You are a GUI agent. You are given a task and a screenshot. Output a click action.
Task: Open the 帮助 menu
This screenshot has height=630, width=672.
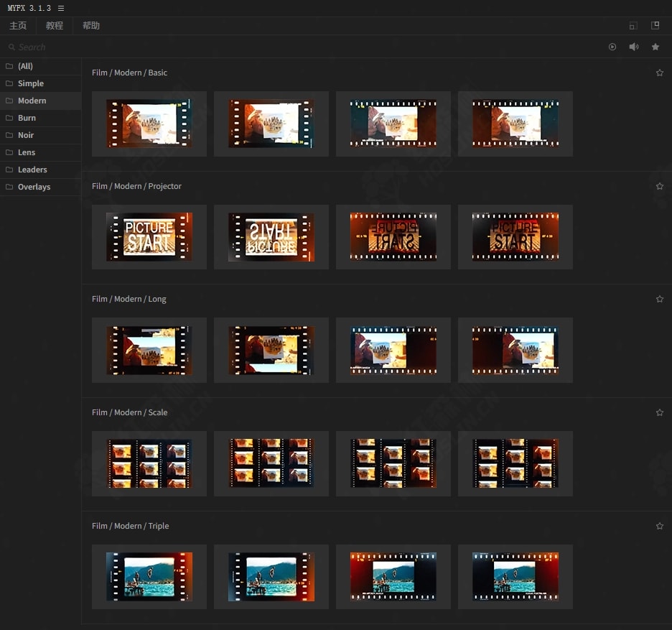[x=91, y=26]
